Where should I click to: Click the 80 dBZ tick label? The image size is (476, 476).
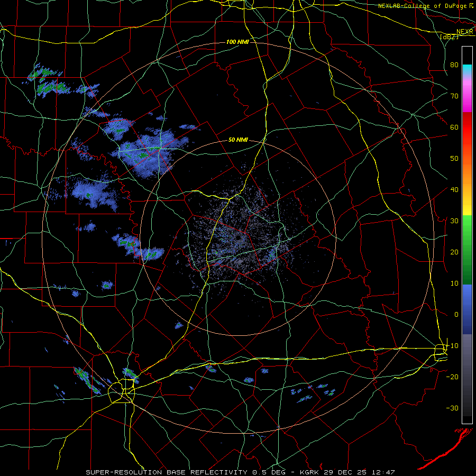point(454,65)
